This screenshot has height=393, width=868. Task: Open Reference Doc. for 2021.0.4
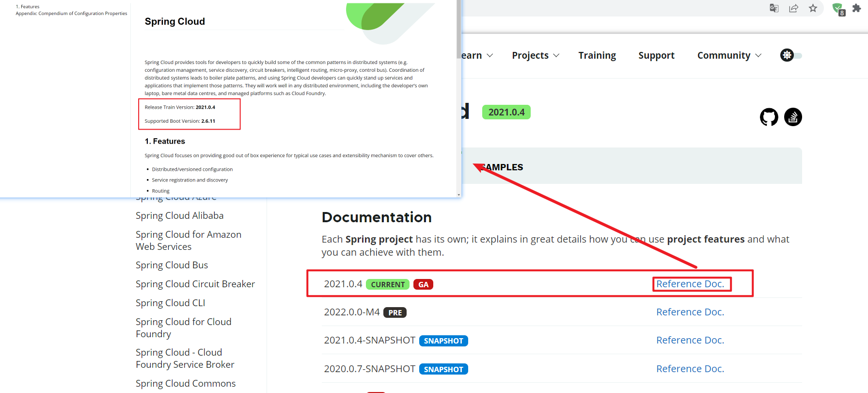click(x=690, y=284)
